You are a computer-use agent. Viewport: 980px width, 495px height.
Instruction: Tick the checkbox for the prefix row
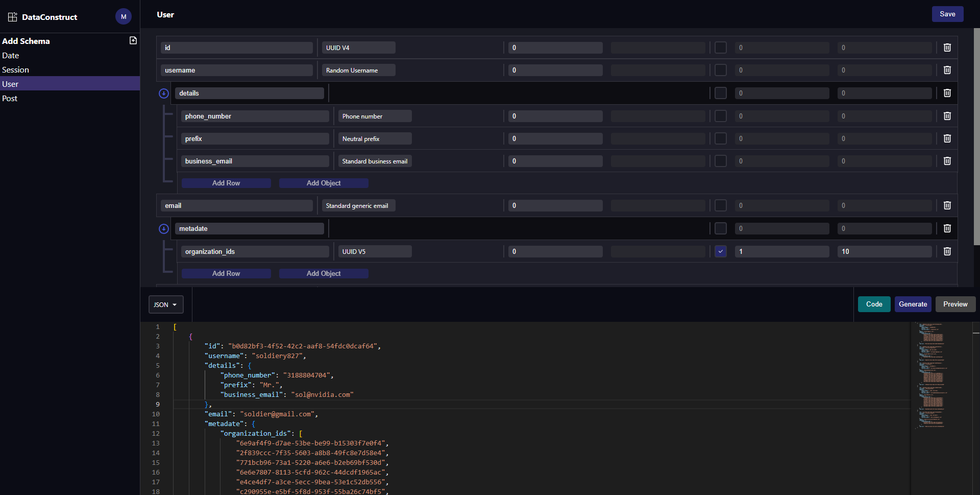point(720,138)
